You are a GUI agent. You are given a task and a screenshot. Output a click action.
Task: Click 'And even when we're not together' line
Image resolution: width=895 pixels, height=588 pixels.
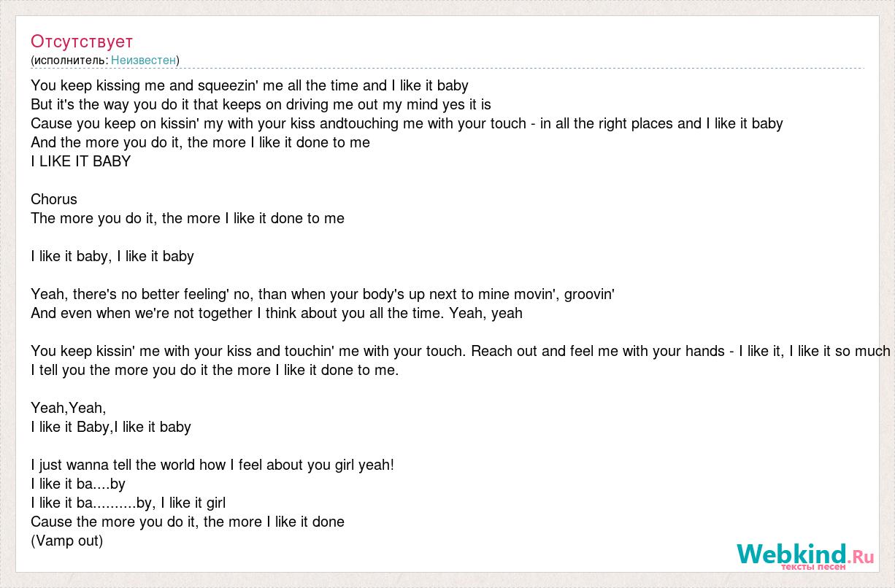[x=277, y=313]
